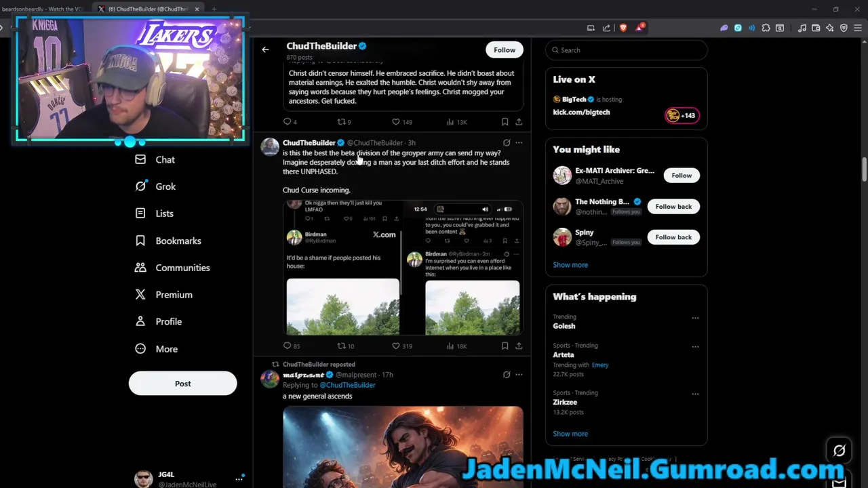
Task: Go back using the arrow beside ChudTheBuilder
Action: click(265, 49)
